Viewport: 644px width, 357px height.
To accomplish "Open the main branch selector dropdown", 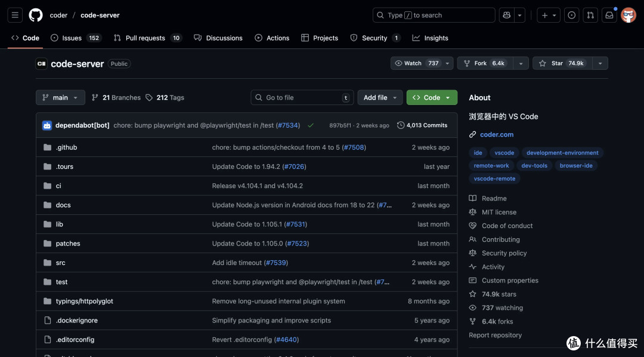I will tap(60, 97).
